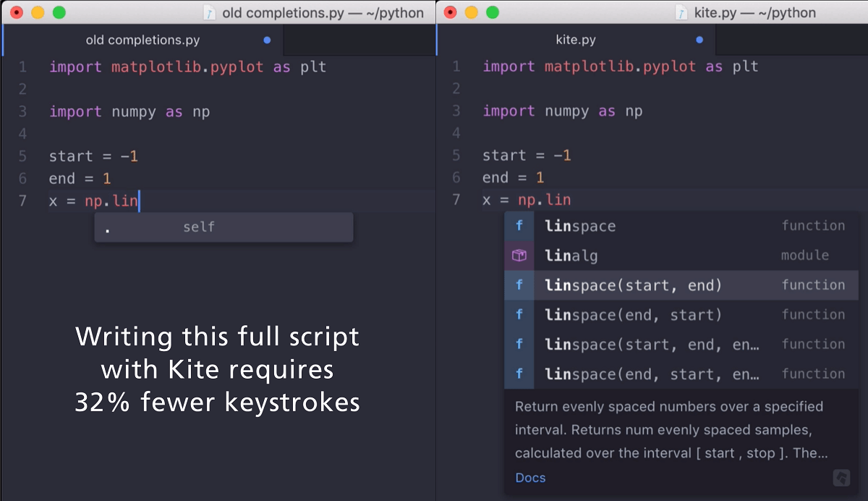Click the green zoom button of kite.py window

pos(493,12)
